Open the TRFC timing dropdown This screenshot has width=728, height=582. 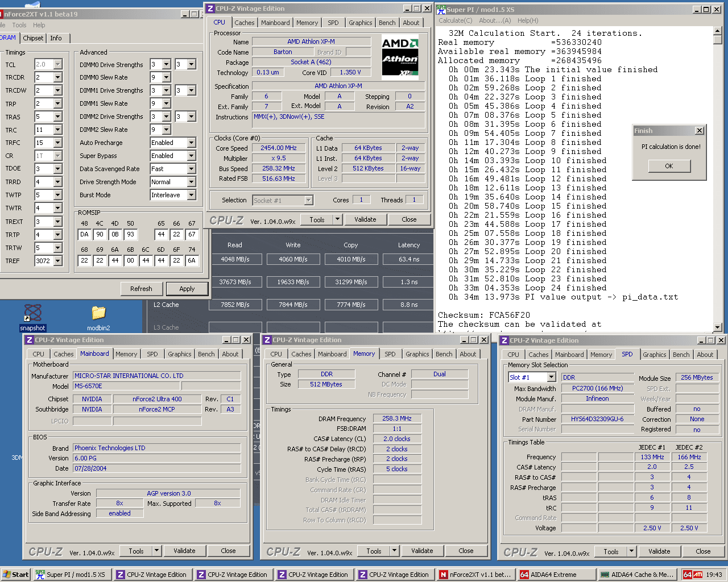pos(57,143)
